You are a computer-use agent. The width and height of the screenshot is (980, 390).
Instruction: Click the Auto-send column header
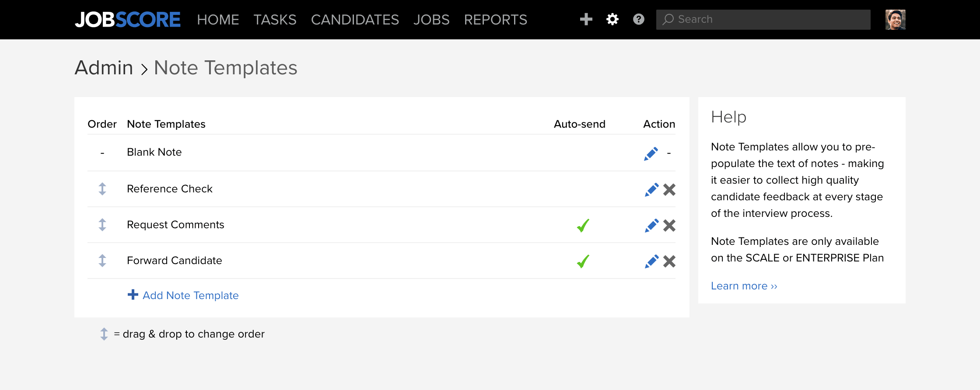580,124
